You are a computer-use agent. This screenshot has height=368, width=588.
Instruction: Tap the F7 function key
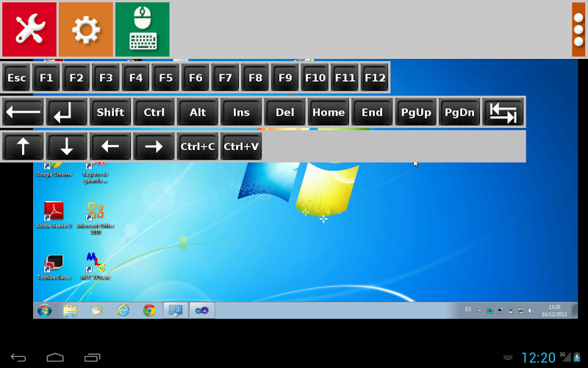[x=226, y=78]
